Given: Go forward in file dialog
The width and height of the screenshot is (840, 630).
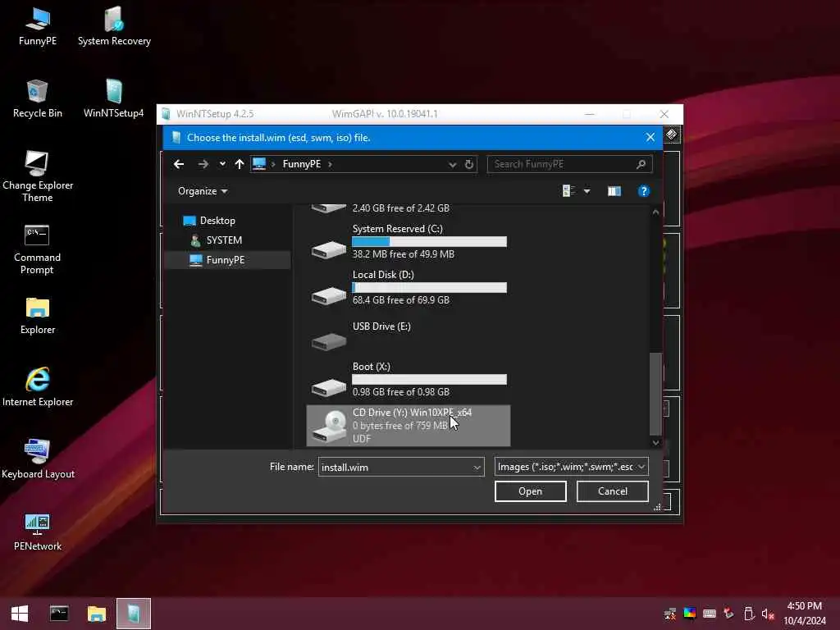Looking at the screenshot, I should [x=203, y=164].
